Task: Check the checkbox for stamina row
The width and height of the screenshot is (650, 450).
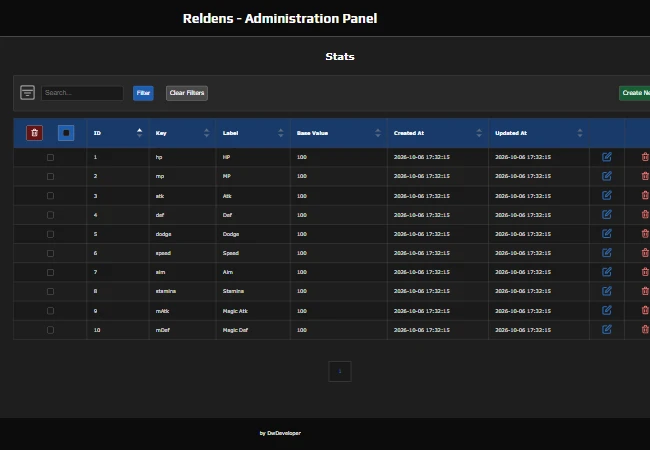Action: tap(50, 291)
